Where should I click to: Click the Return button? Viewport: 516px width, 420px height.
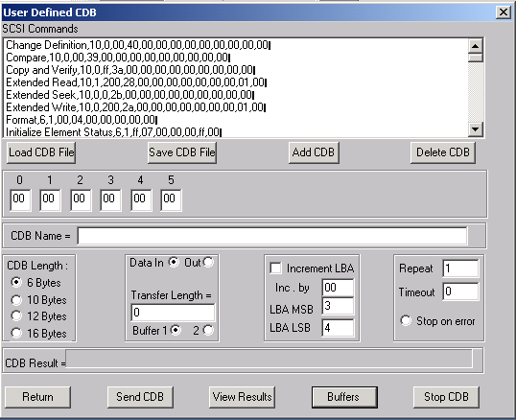coord(37,397)
